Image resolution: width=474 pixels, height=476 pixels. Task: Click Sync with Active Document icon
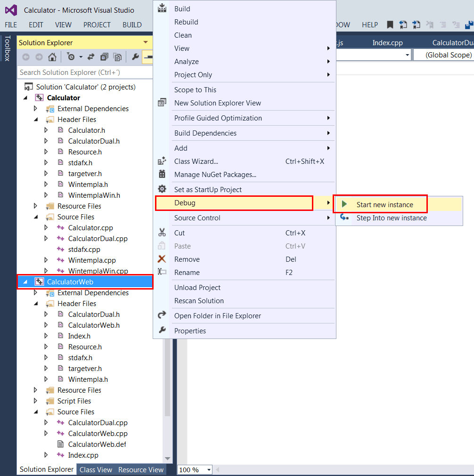click(x=91, y=57)
